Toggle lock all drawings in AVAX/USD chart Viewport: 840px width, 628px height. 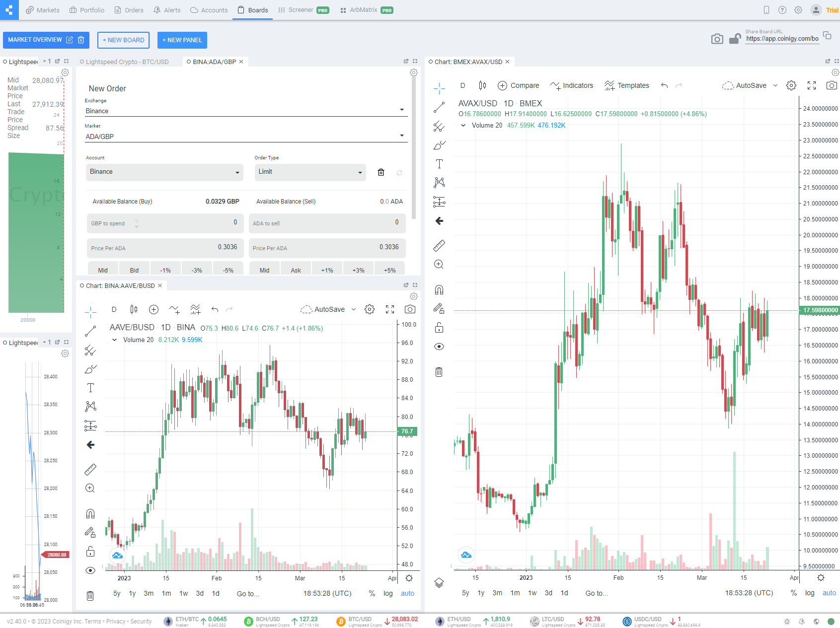pos(439,328)
